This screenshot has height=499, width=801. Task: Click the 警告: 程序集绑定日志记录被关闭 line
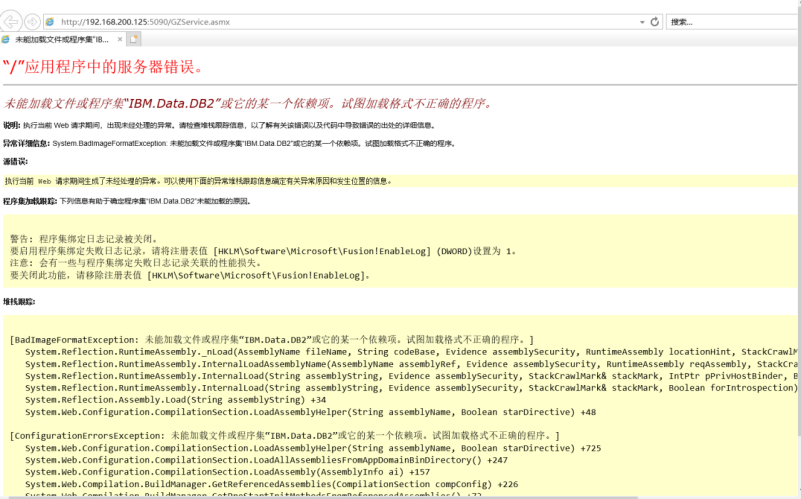(x=84, y=239)
